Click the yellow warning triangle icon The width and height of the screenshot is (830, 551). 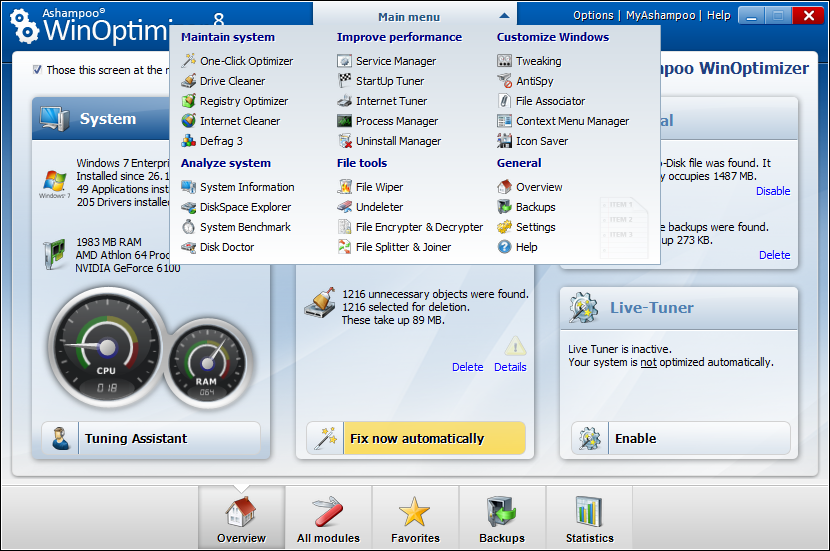(515, 346)
